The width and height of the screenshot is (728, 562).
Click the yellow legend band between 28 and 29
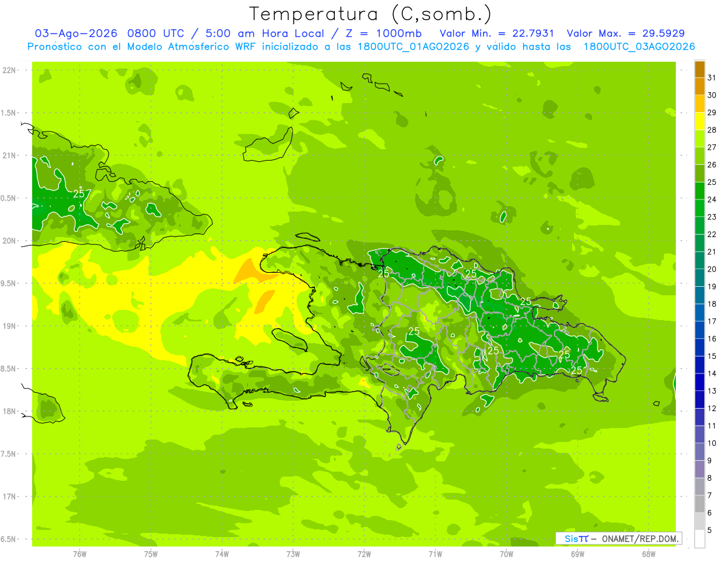699,121
